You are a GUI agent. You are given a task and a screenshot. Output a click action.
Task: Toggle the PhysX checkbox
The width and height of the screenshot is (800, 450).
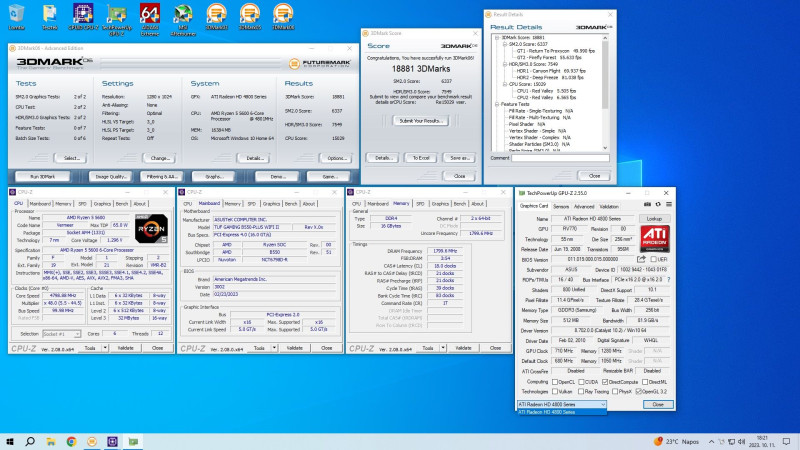point(615,391)
